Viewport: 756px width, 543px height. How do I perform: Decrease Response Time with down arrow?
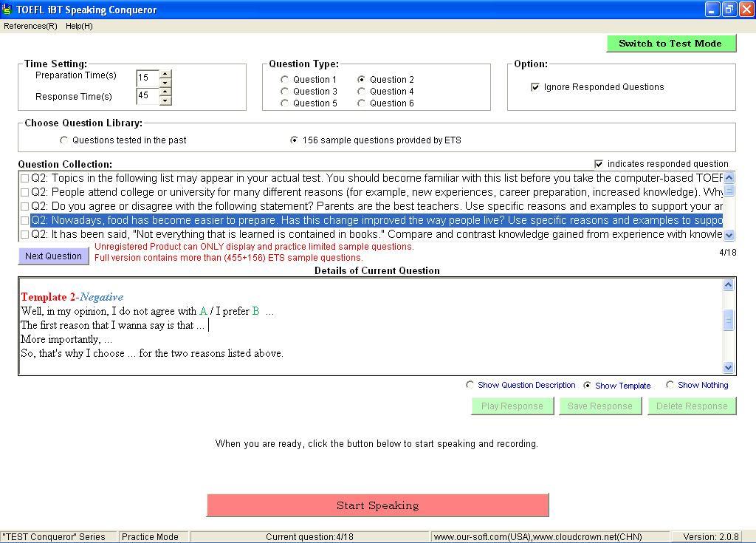165,100
